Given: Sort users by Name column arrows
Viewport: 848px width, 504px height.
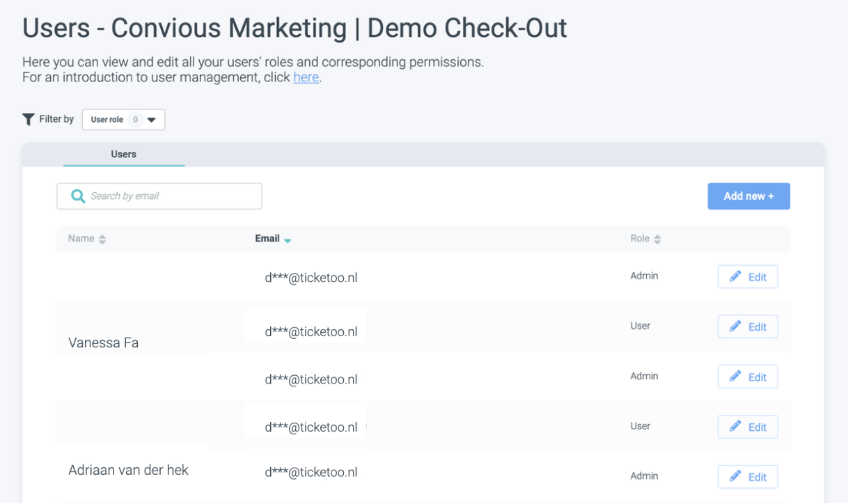Looking at the screenshot, I should 102,239.
